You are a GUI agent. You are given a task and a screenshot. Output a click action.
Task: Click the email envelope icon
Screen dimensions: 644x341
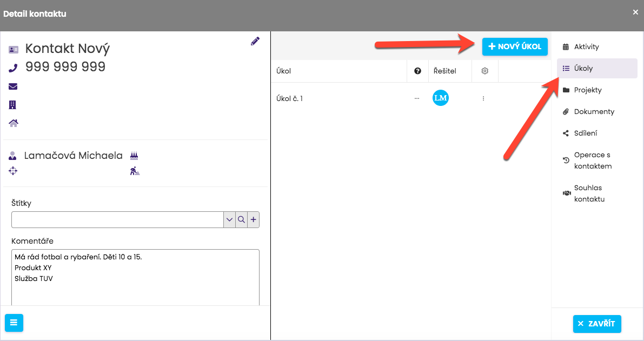(14, 86)
